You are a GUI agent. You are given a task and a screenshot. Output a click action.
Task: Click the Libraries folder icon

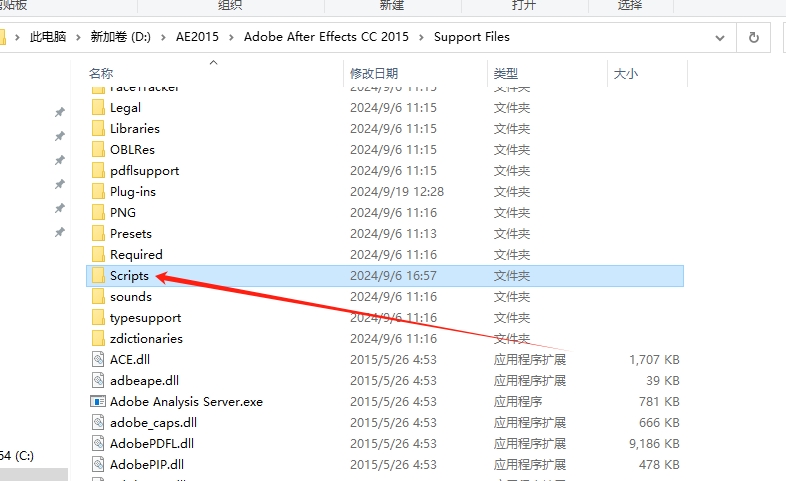pyautogui.click(x=98, y=129)
